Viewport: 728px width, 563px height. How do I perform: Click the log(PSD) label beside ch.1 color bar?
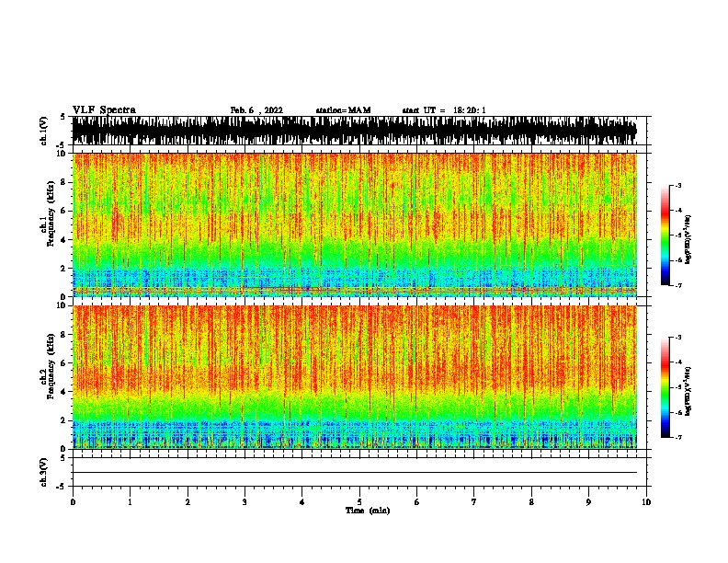click(x=688, y=239)
